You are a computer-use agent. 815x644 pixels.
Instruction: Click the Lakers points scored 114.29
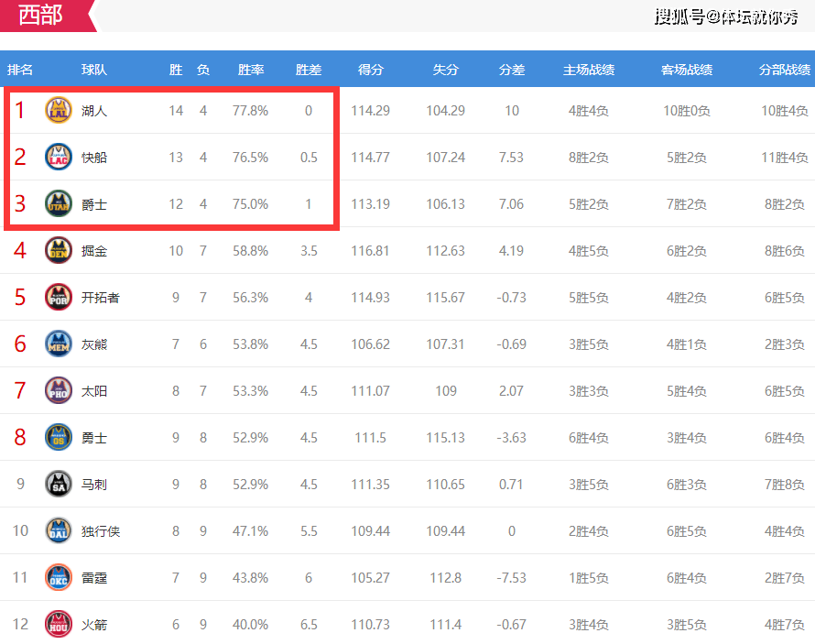[x=371, y=111]
